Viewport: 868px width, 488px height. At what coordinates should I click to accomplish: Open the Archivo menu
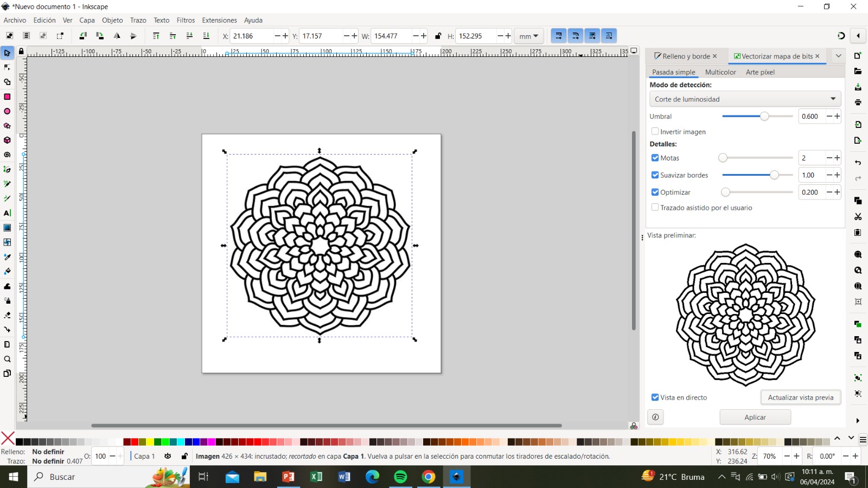click(x=15, y=20)
